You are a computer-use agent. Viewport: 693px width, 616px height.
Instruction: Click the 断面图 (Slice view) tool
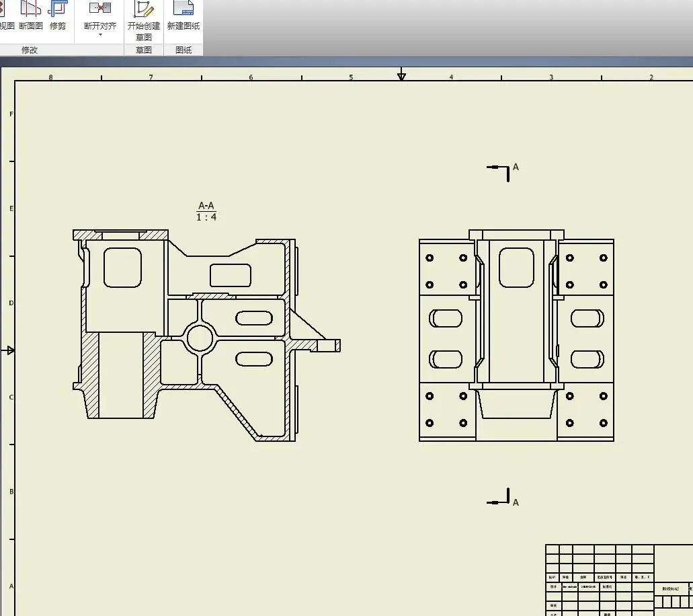(31, 15)
